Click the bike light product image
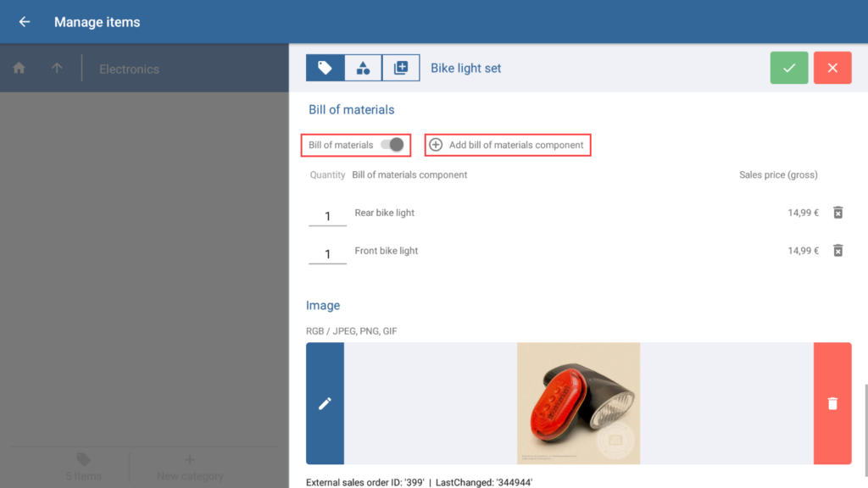 (578, 403)
